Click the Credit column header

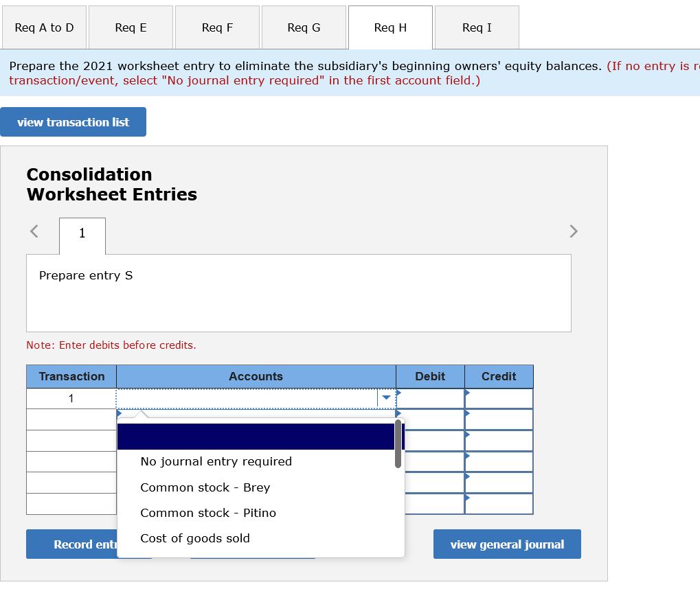click(499, 376)
